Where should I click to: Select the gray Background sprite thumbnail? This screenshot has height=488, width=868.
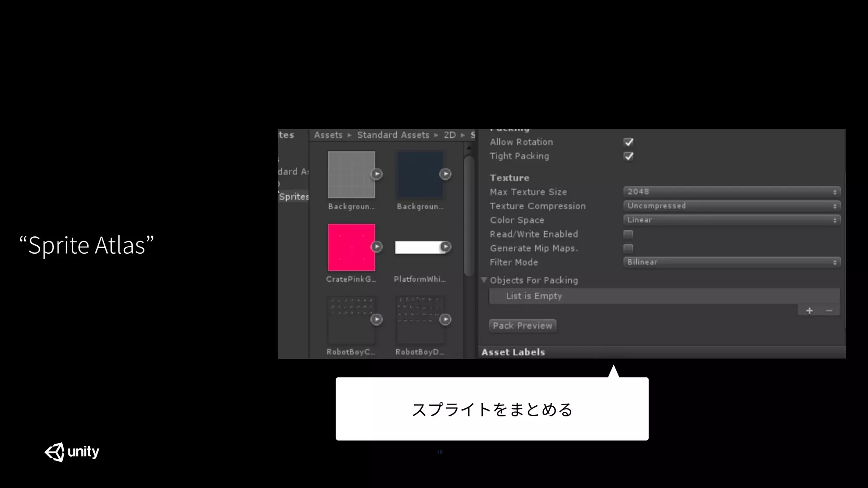click(x=351, y=175)
